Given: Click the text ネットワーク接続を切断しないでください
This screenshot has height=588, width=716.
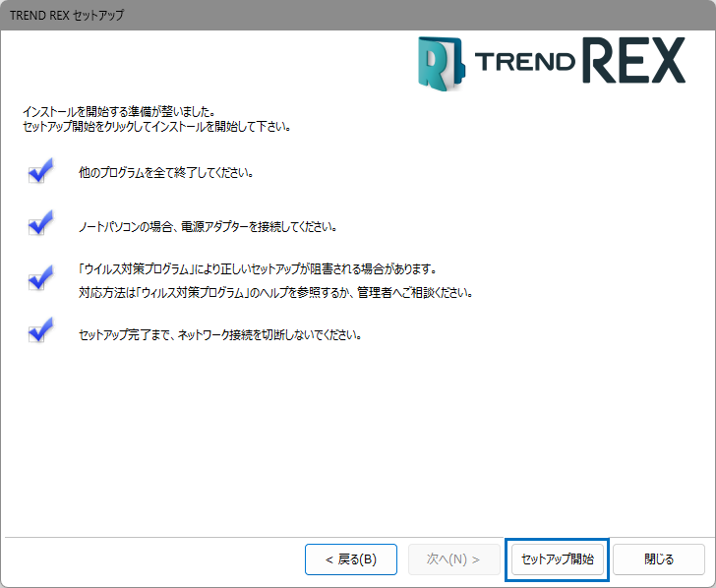Looking at the screenshot, I should (x=220, y=334).
